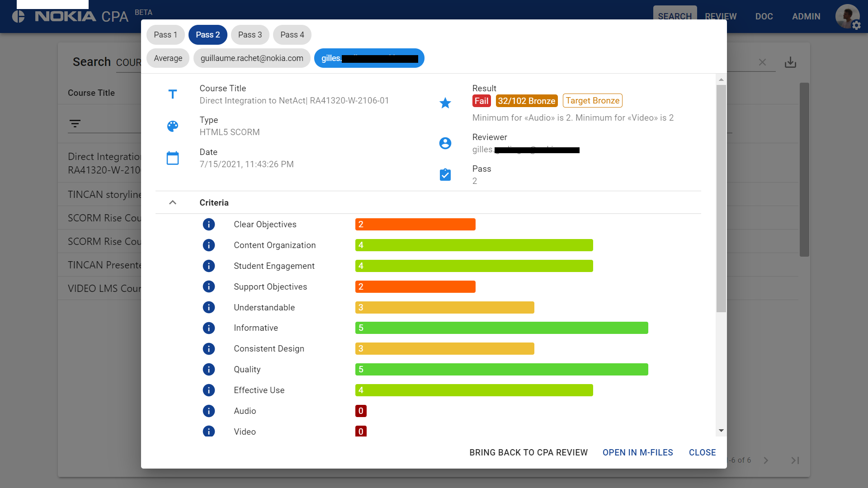Click the download icon in search panel
Screen dimensions: 868x488
pos(790,62)
